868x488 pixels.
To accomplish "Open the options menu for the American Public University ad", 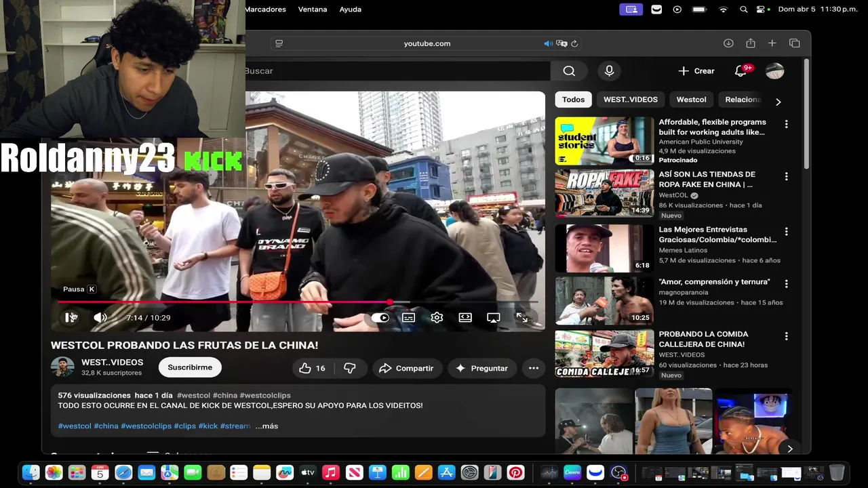I will (786, 124).
